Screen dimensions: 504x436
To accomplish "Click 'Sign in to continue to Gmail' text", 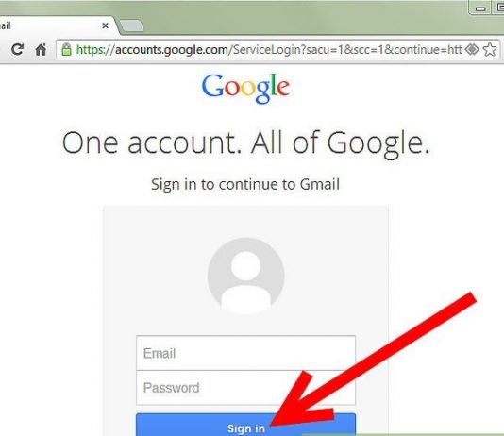I will click(x=245, y=184).
